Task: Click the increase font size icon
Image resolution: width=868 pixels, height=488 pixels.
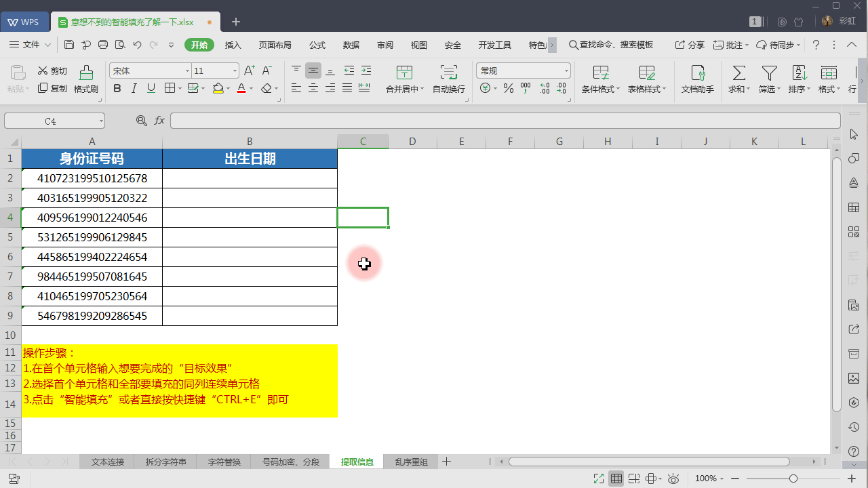Action: click(249, 70)
